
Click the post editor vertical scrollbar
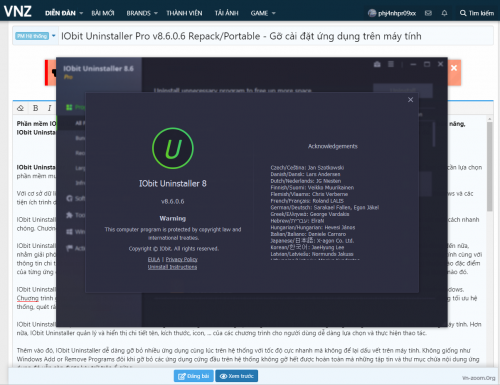[x=490, y=167]
